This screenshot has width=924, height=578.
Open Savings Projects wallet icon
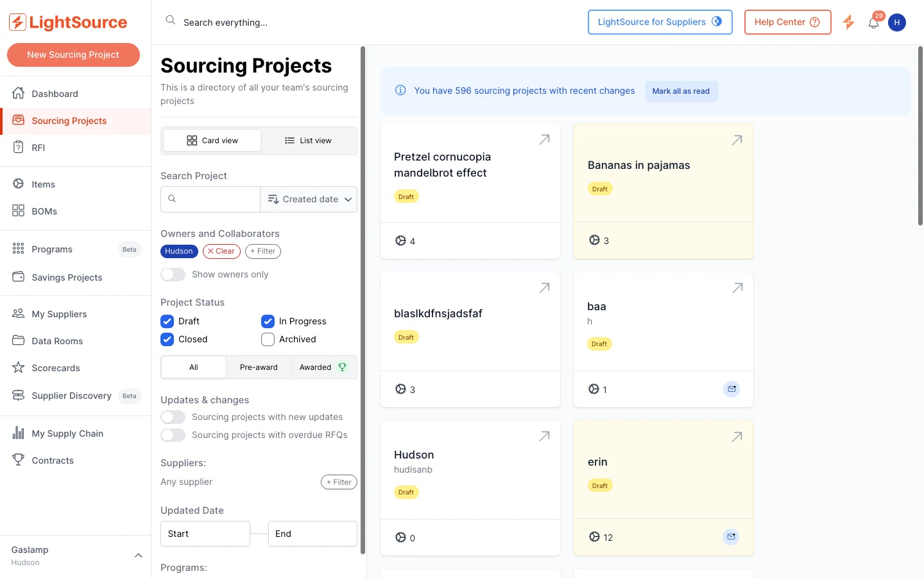coord(19,277)
